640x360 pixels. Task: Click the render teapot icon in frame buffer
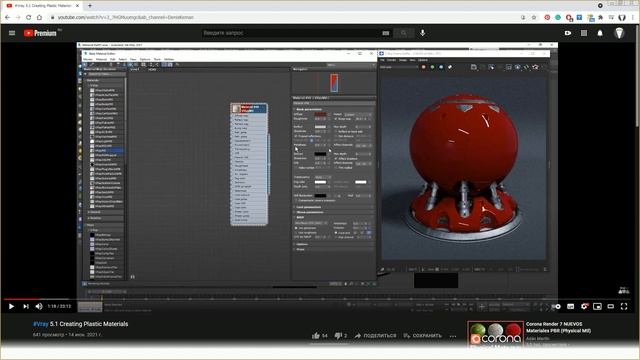pos(535,67)
